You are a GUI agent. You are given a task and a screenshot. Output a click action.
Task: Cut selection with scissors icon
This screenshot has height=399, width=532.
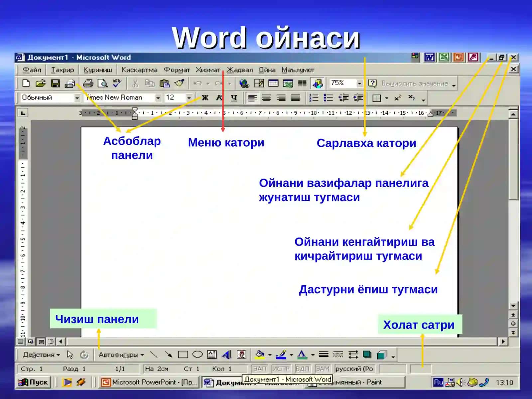coord(135,83)
